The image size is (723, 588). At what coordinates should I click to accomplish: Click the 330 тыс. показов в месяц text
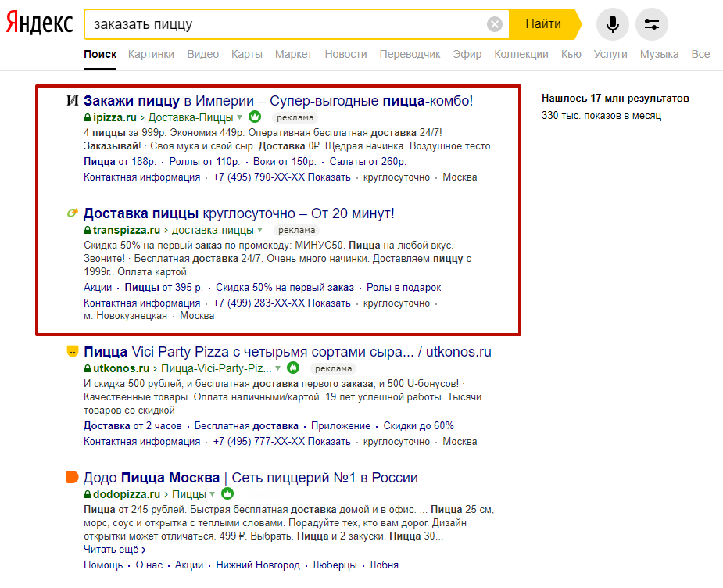coord(601,115)
